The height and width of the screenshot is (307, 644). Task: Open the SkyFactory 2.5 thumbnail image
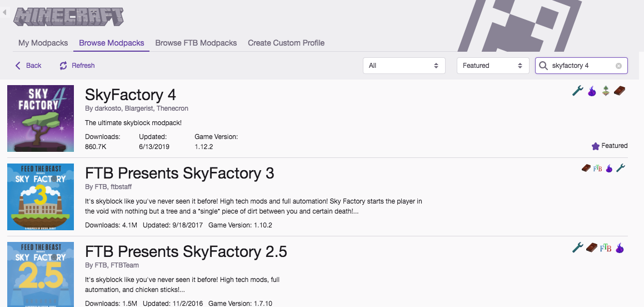point(41,275)
